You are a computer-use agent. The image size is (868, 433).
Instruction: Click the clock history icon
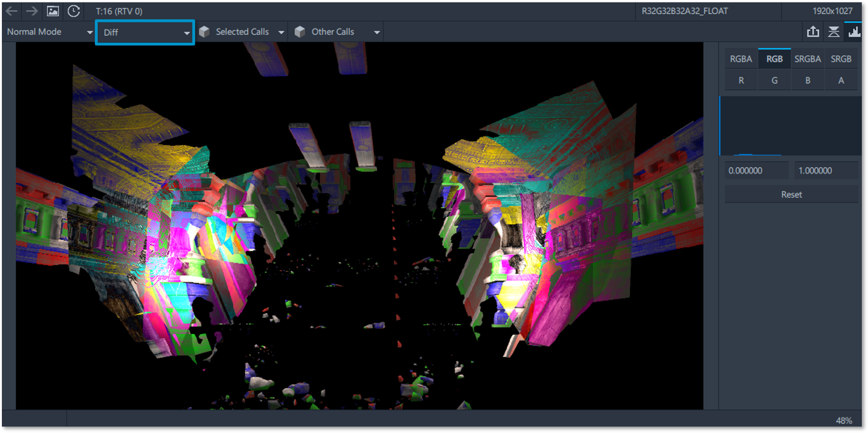click(74, 11)
